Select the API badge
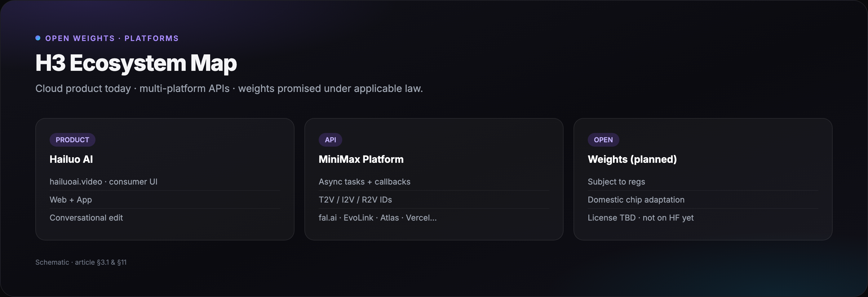868x297 pixels. tap(330, 140)
